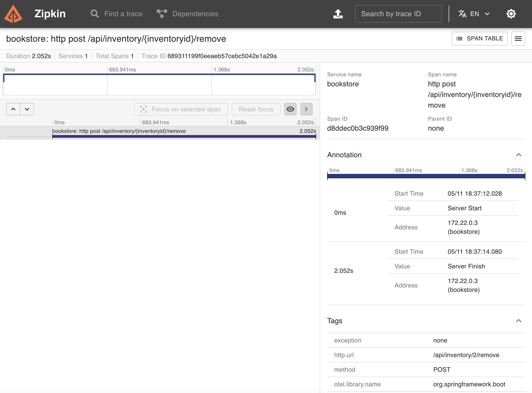Select the bookstore remove span row
532x393 pixels.
(x=160, y=133)
